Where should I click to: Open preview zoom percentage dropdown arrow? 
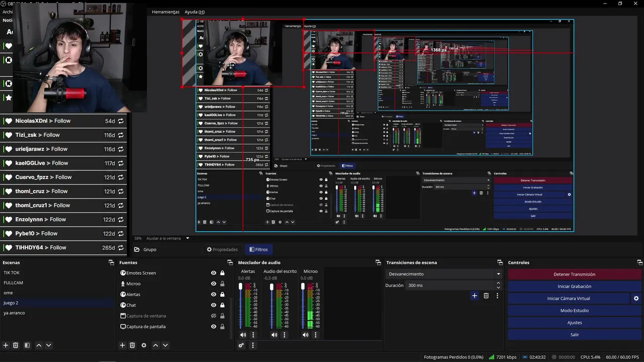tap(188, 238)
